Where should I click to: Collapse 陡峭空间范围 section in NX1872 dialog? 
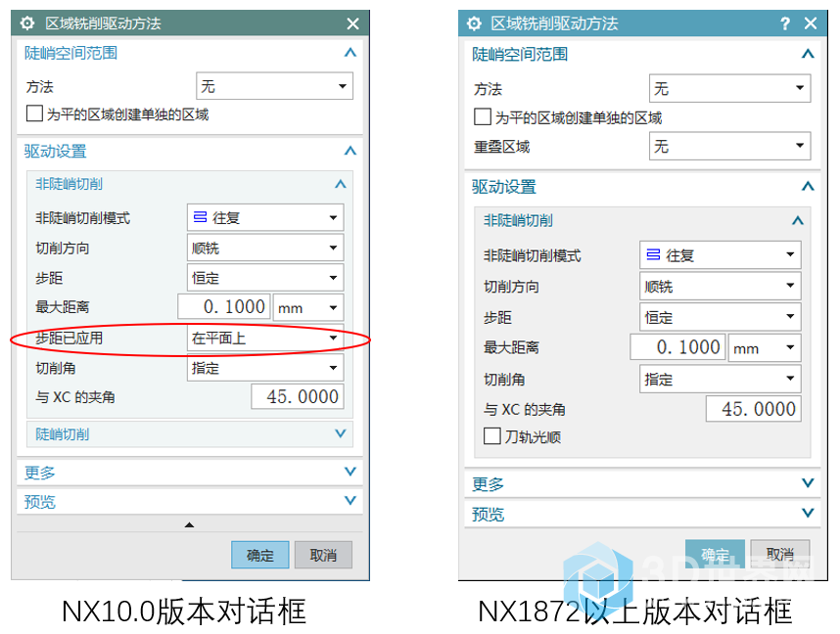808,54
